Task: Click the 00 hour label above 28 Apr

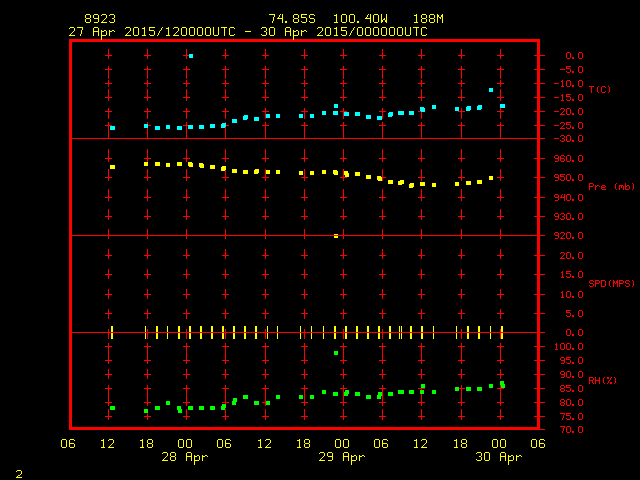Action: click(x=185, y=444)
